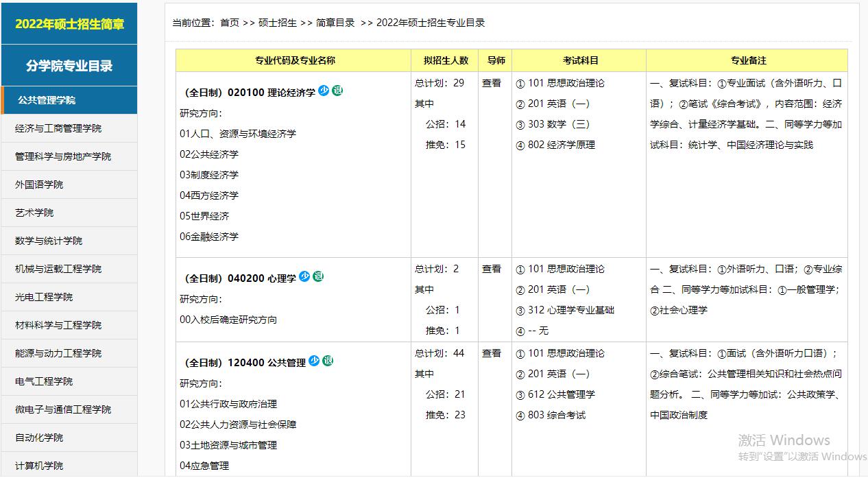The height and width of the screenshot is (478, 868).
Task: Click 查看 for 心理学 program
Action: [x=492, y=270]
